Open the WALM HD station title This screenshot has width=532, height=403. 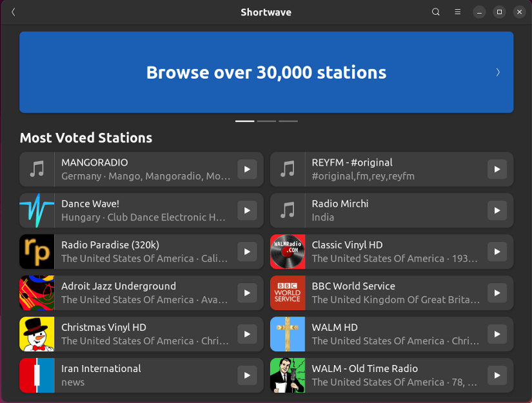point(335,328)
